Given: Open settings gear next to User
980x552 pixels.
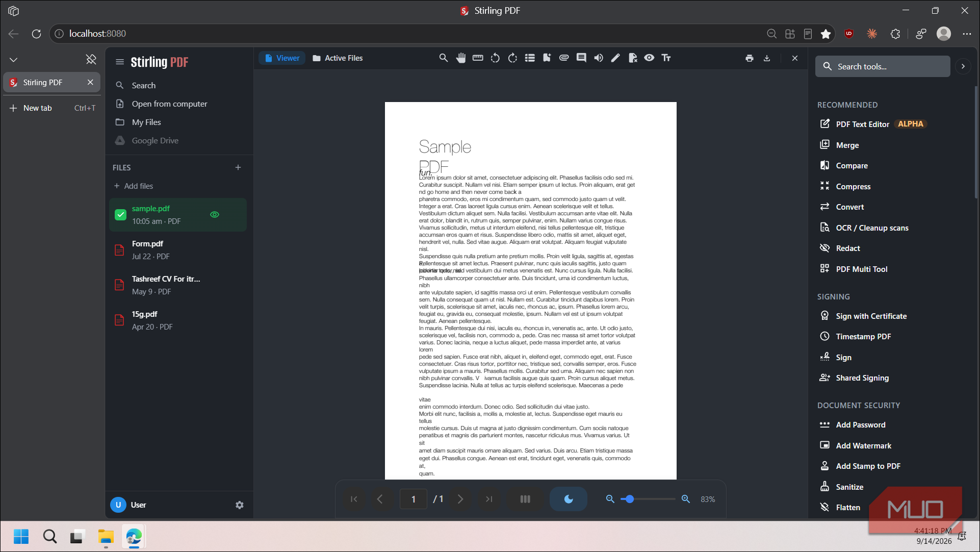Looking at the screenshot, I should (240, 505).
